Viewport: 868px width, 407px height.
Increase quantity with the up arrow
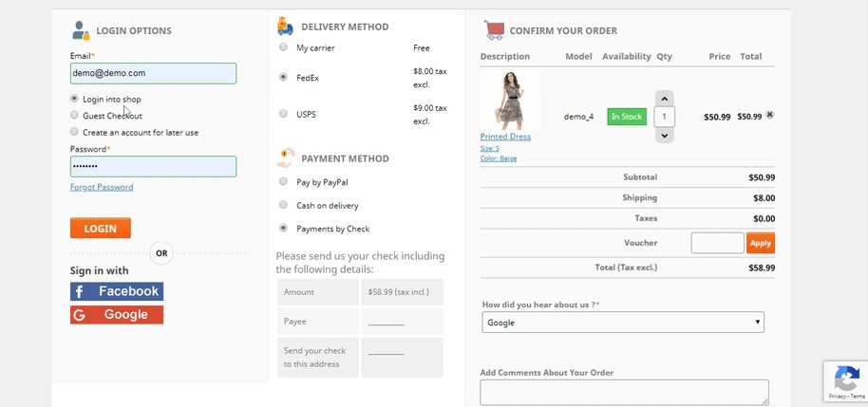[x=664, y=99]
